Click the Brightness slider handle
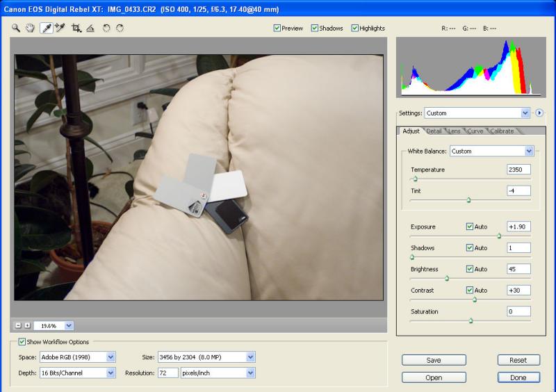 (x=447, y=279)
